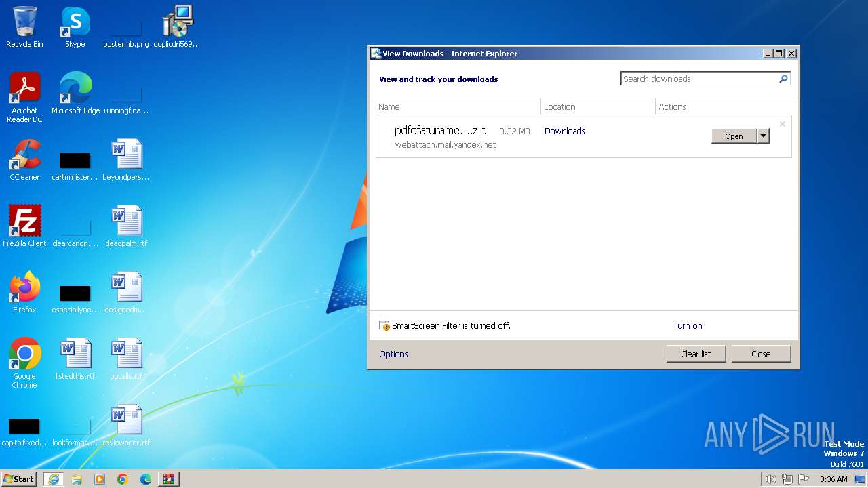The image size is (868, 488).
Task: Launch FileZilla Client shortcut
Action: 24,226
